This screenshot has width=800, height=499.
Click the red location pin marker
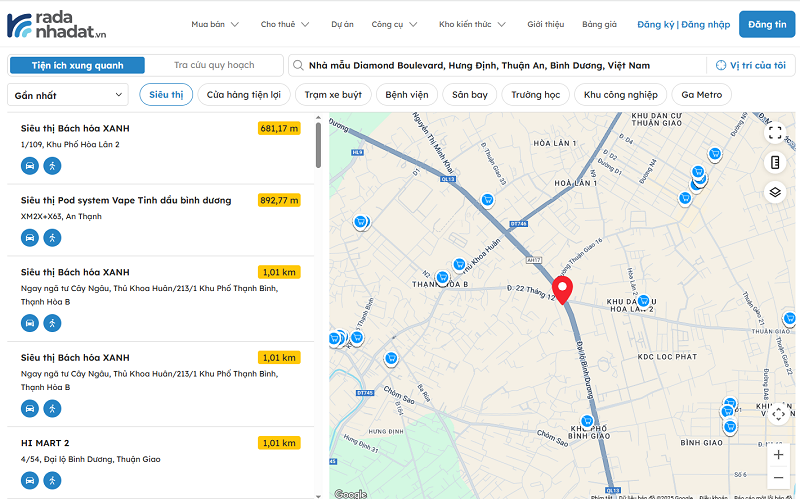coord(563,289)
